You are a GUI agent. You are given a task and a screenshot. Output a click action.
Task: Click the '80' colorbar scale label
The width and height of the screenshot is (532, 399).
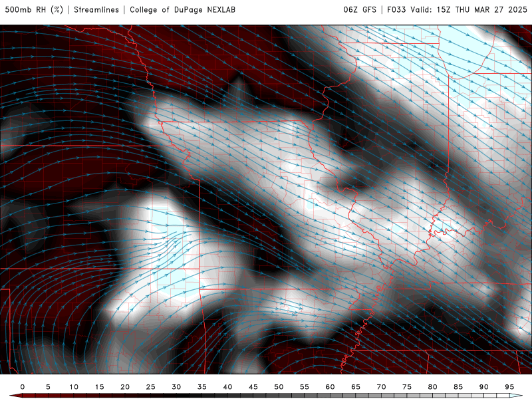click(x=432, y=387)
